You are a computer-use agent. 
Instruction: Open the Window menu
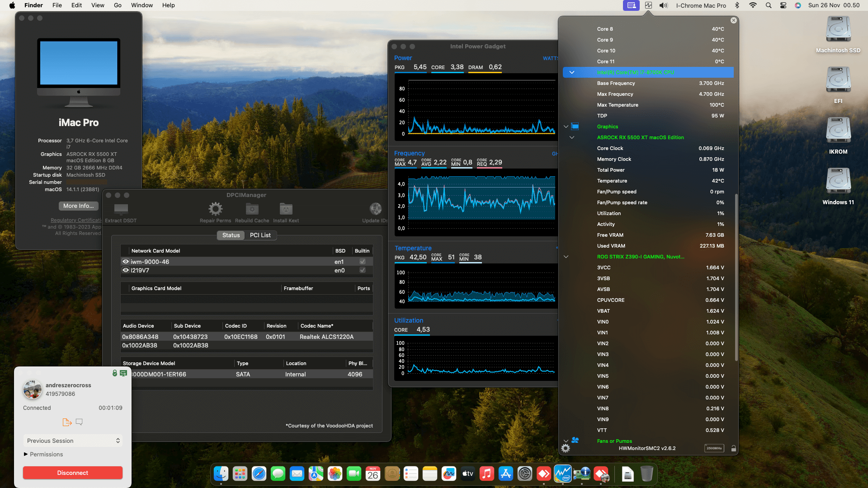coord(142,5)
